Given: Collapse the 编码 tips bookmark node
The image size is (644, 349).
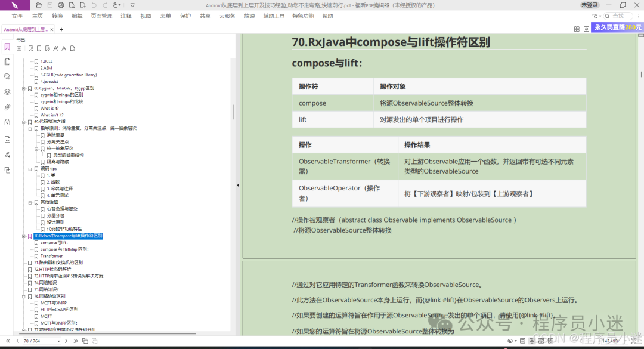Looking at the screenshot, I should tap(30, 169).
